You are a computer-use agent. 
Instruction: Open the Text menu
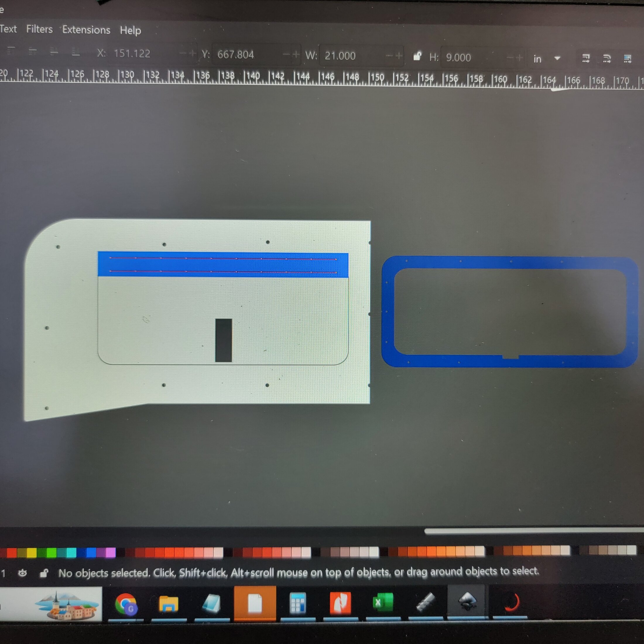(x=8, y=29)
